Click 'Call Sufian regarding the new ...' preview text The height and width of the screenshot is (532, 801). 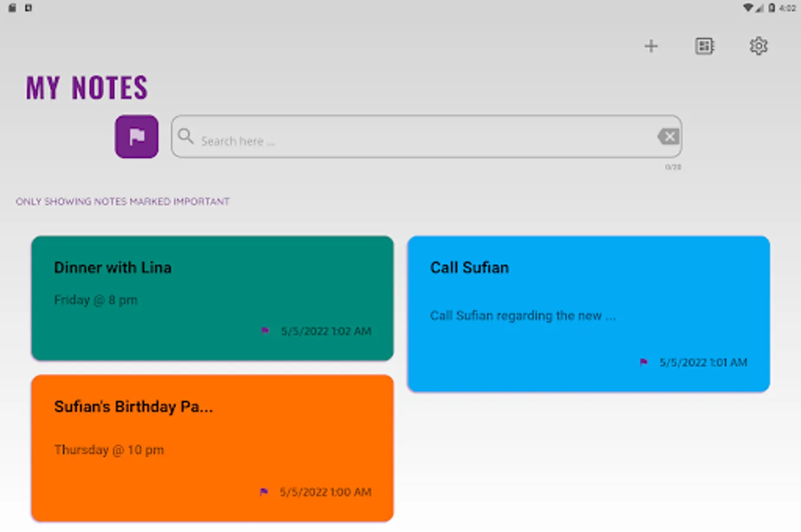point(523,316)
